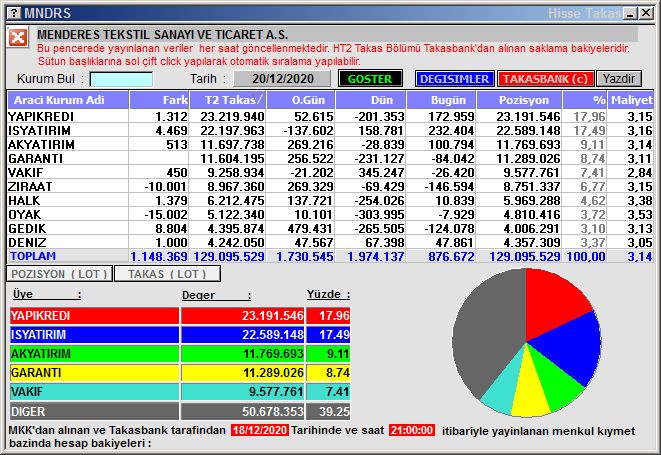
Task: Click the red X close icon beside company name
Action: 18,38
